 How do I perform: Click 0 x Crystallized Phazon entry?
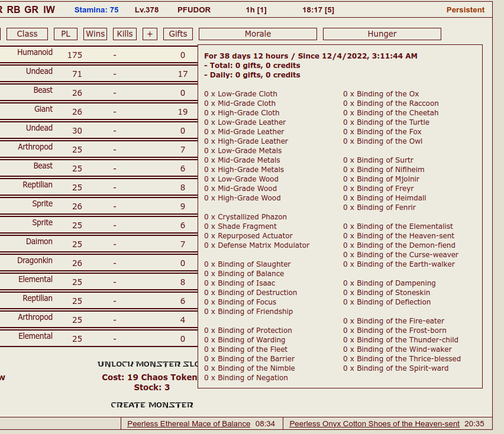245,217
